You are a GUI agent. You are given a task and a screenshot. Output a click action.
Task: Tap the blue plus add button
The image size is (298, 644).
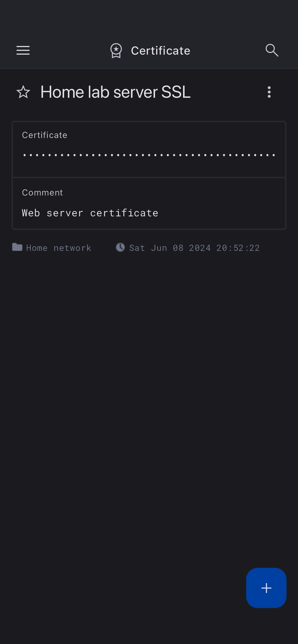point(266,588)
